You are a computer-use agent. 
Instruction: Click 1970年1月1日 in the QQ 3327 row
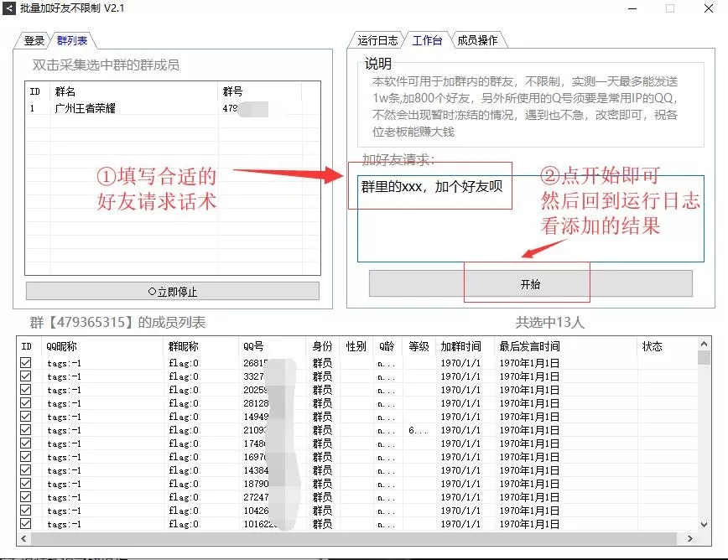[x=529, y=376]
